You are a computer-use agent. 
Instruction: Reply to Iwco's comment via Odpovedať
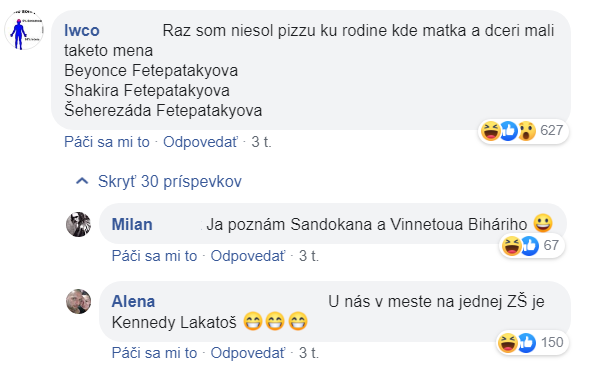(200, 142)
